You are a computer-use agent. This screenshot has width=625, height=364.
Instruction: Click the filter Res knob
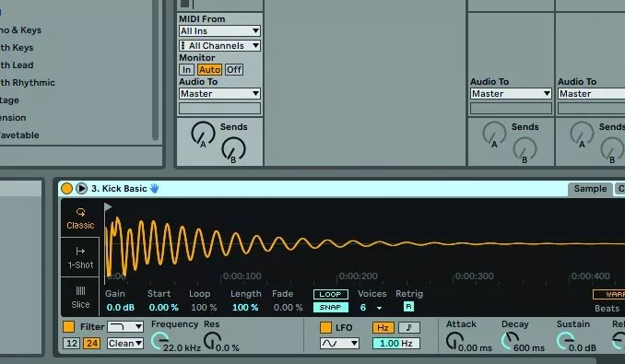point(212,341)
